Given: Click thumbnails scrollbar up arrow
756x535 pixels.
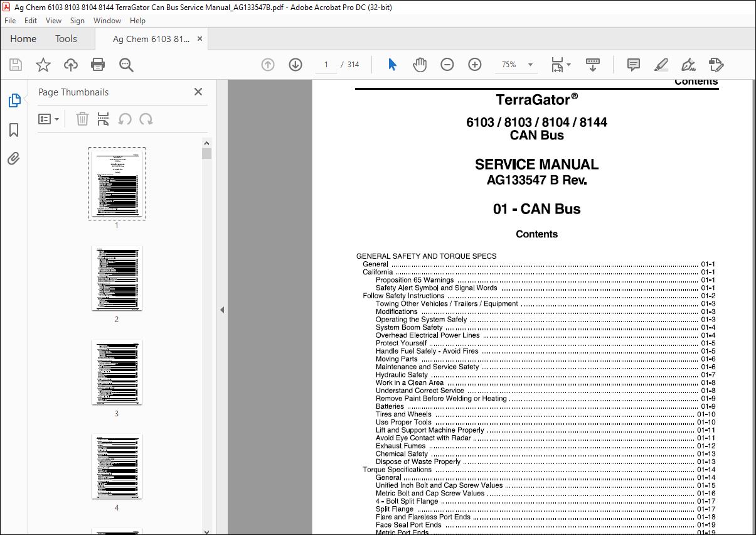Looking at the screenshot, I should tap(207, 143).
